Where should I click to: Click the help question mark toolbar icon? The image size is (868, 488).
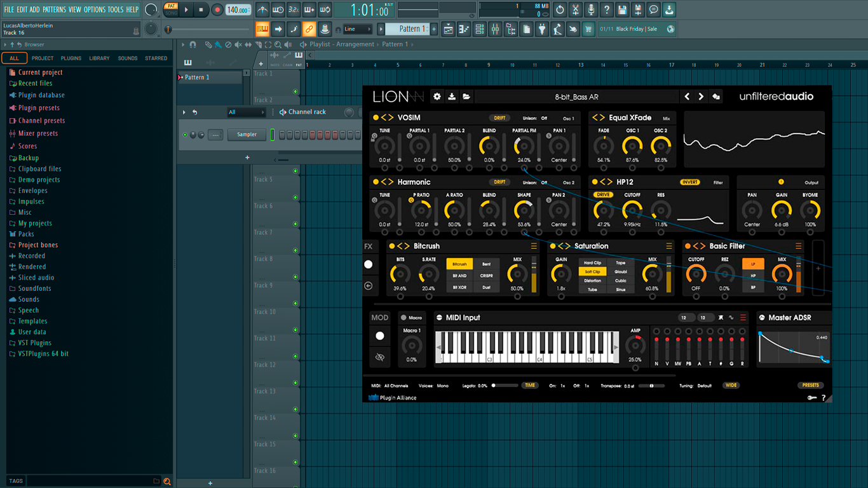click(x=607, y=10)
